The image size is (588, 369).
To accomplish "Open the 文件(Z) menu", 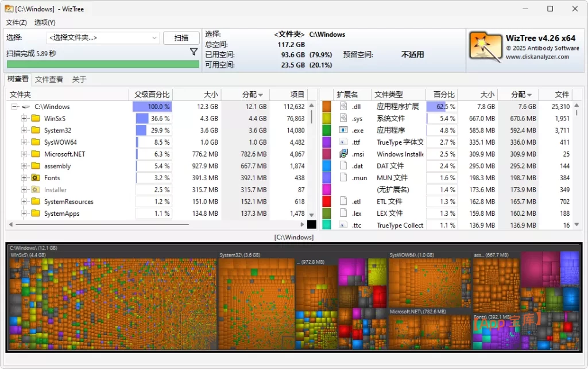I will 16,22.
